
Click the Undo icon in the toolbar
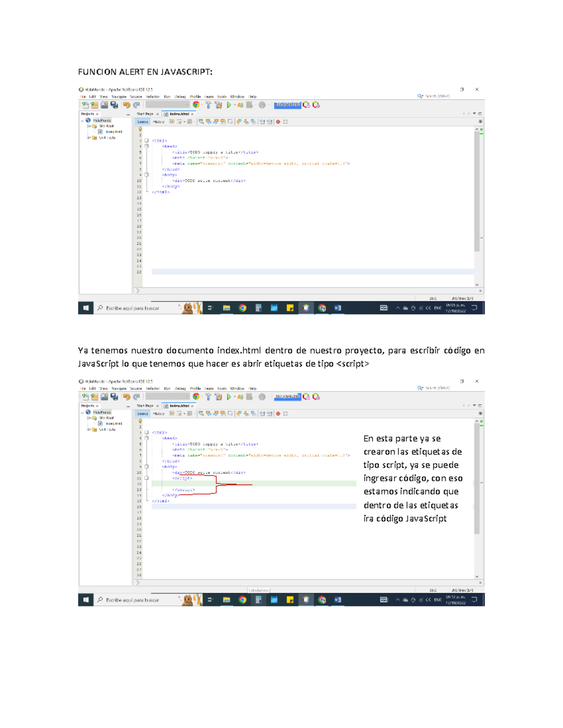click(127, 104)
